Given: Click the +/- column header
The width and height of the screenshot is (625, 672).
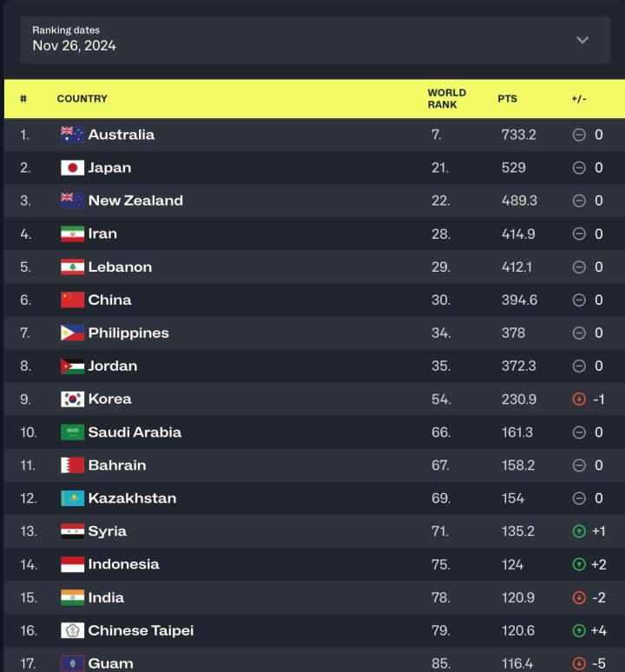Looking at the screenshot, I should tap(579, 99).
